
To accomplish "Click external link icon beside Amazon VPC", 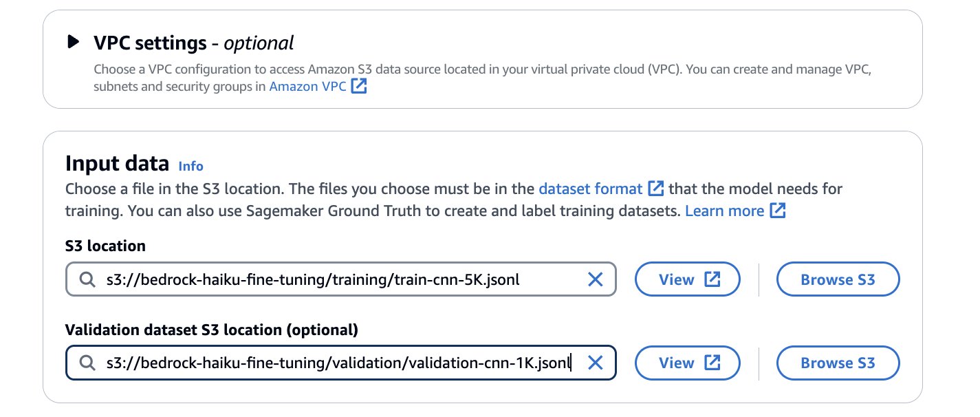I will 359,87.
